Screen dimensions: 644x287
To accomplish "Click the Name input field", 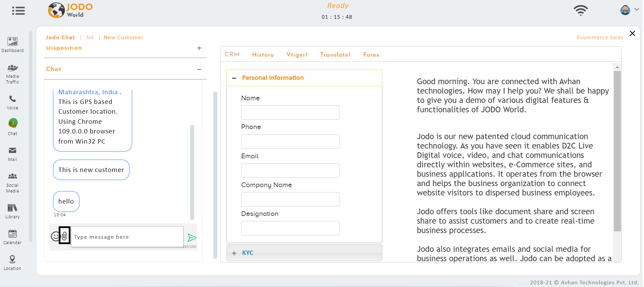I will coord(290,112).
